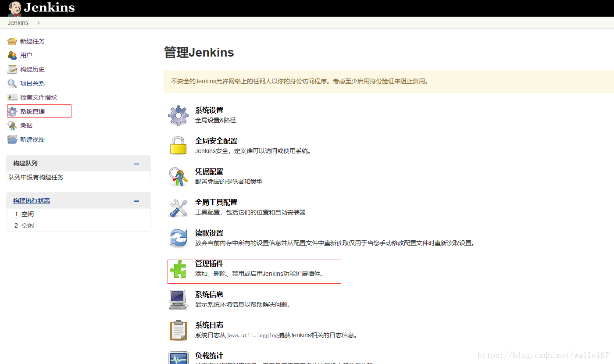Open 凭据配置 page
The image size is (614, 364).
click(209, 171)
